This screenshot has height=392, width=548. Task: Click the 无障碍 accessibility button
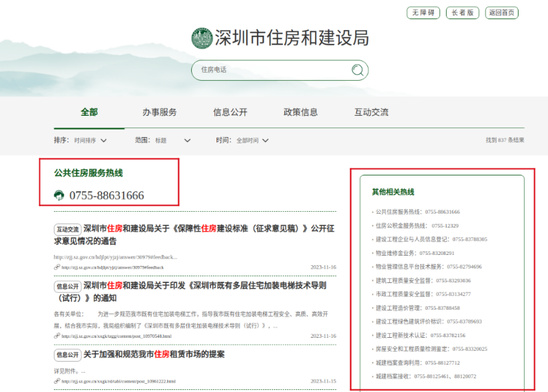tap(423, 13)
